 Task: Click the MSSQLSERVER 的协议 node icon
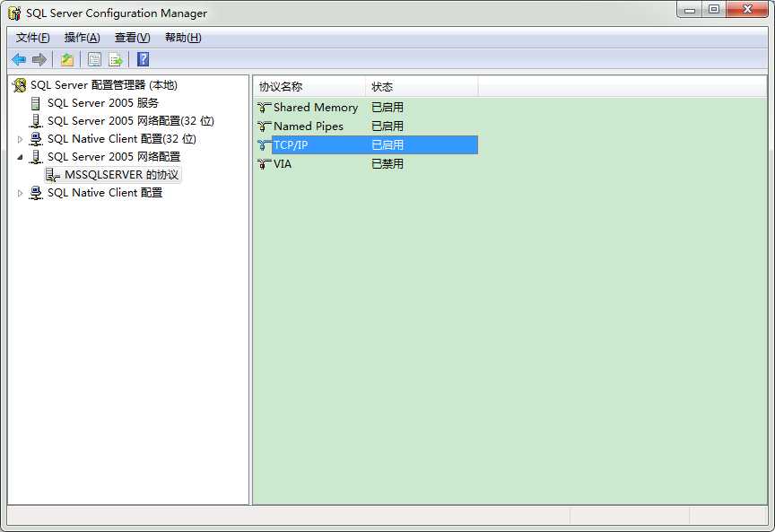[52, 175]
